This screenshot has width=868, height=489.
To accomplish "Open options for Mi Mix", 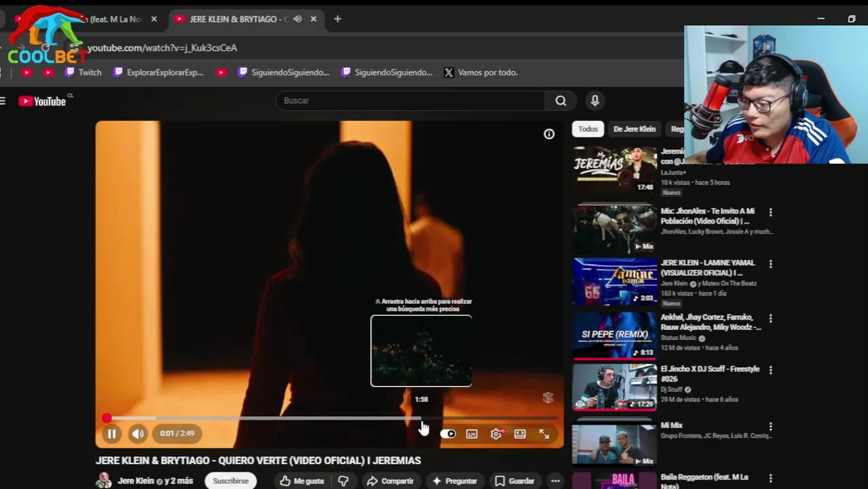I will click(x=771, y=426).
